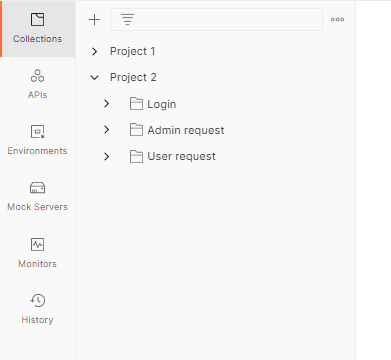Open the Collections sidebar icon

click(x=37, y=20)
